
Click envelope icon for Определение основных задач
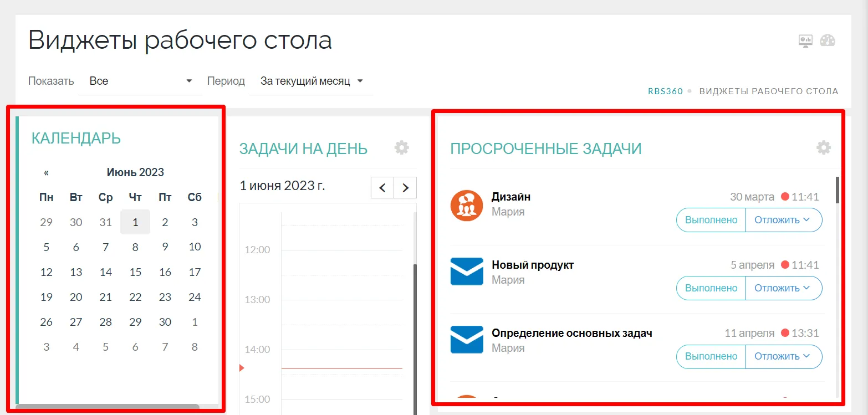coord(467,340)
